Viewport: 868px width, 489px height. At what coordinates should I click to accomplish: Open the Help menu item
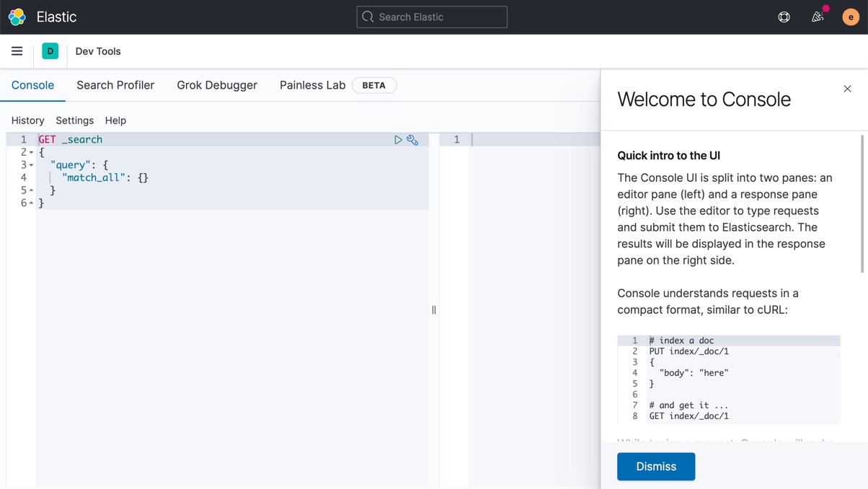pyautogui.click(x=115, y=120)
